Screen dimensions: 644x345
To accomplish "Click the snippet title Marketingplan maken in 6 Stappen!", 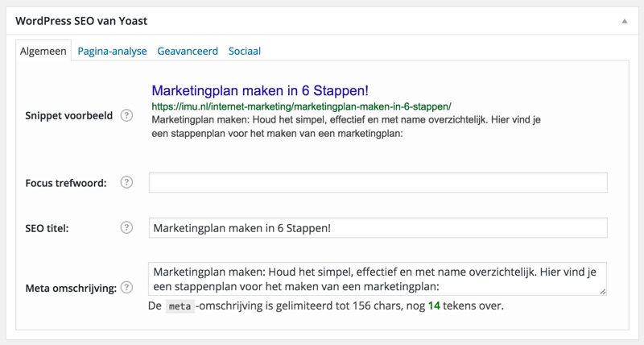I will click(x=260, y=90).
